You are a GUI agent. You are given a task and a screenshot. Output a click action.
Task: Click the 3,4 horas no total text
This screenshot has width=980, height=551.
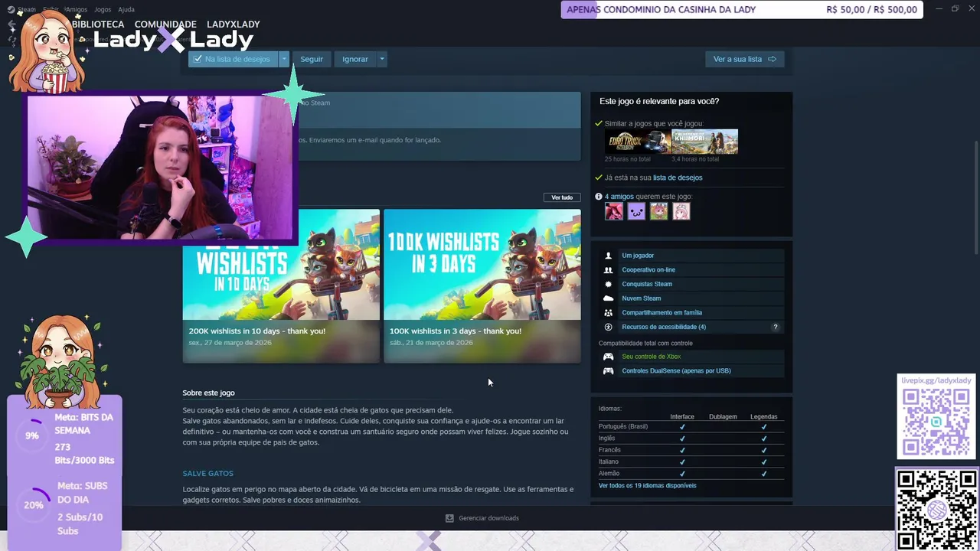[x=695, y=159]
